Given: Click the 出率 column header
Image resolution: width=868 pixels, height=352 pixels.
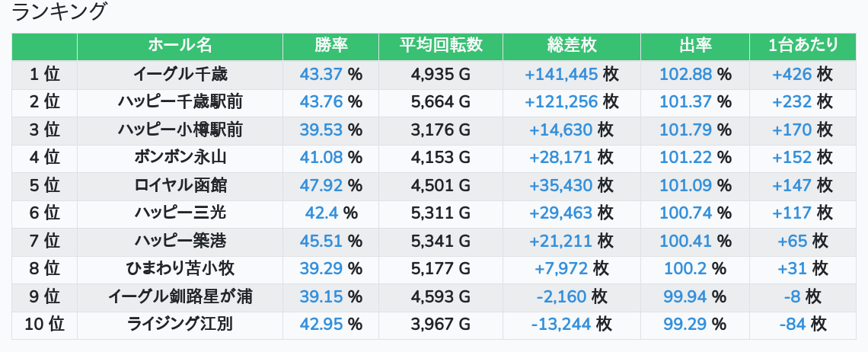Looking at the screenshot, I should pos(694,46).
